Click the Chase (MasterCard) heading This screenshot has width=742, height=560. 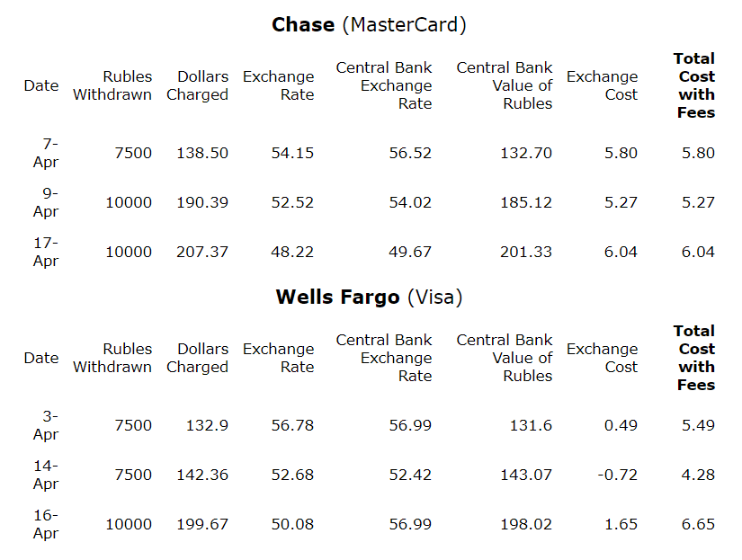[369, 25]
